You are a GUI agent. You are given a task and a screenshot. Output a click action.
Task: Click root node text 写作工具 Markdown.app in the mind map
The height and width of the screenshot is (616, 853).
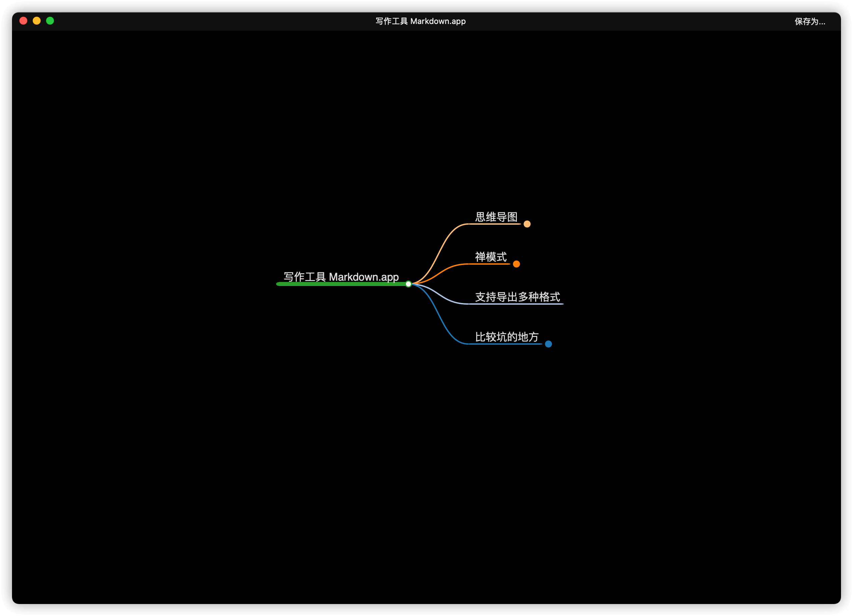pos(341,277)
